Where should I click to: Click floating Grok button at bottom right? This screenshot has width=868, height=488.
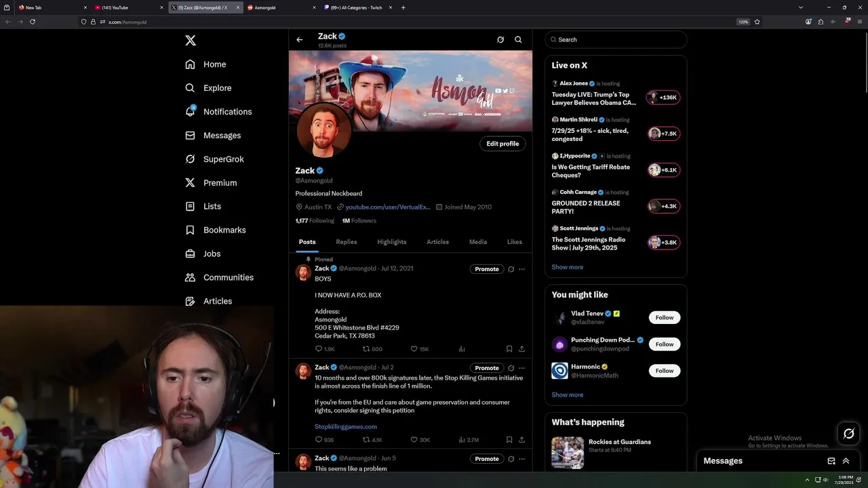tap(848, 434)
